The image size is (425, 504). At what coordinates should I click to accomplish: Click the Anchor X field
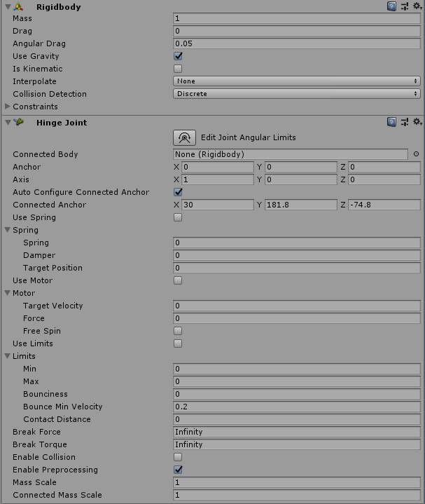[218, 167]
